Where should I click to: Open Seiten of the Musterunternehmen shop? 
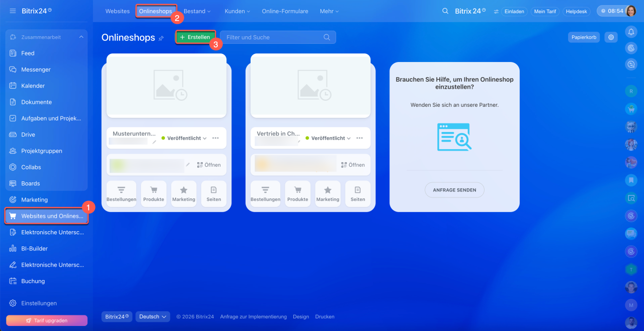point(214,193)
